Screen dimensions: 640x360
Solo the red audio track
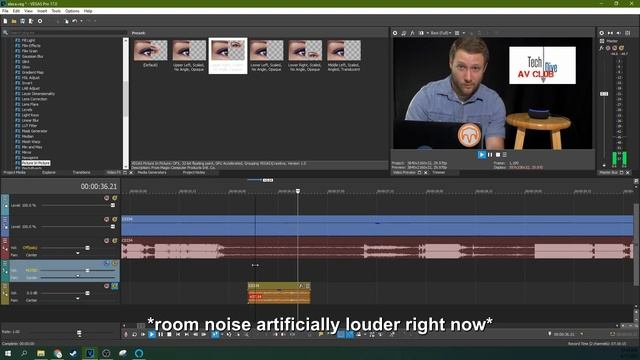coord(115,241)
